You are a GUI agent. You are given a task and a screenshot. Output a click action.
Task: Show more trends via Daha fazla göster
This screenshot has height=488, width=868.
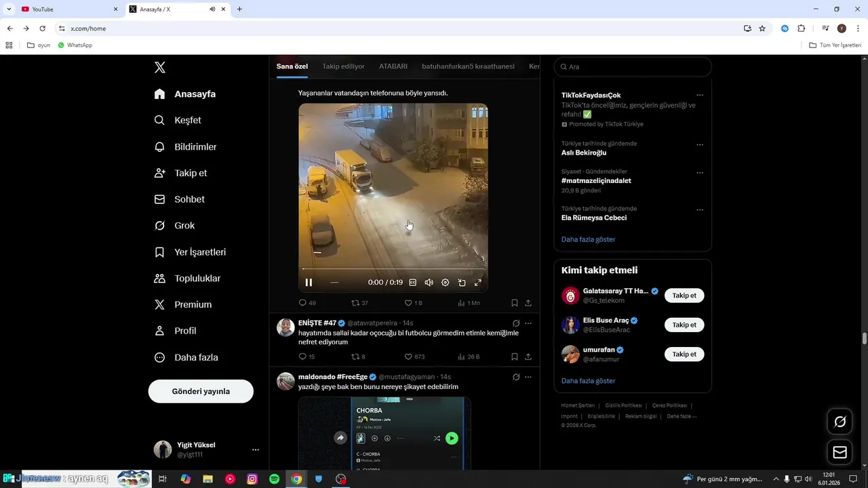tap(589, 239)
